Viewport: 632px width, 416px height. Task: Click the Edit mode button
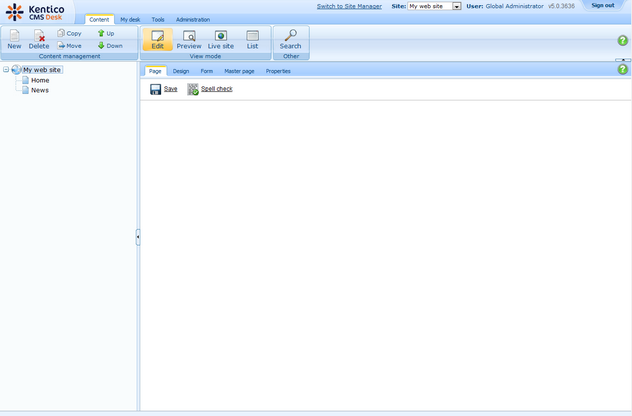tap(158, 39)
